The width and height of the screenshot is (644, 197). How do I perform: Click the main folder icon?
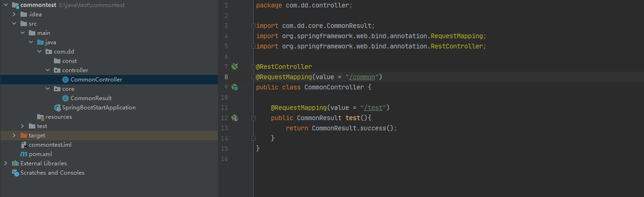point(32,33)
